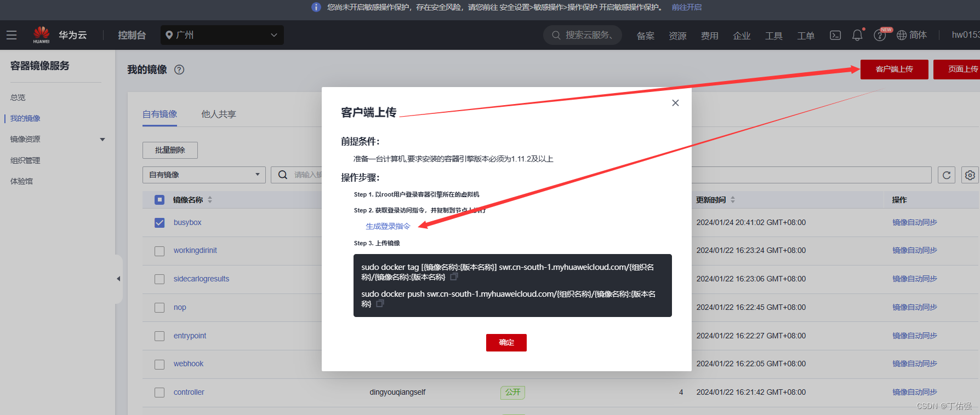Open workingdirinit image link
Viewport: 980px width, 415px height.
(x=195, y=251)
